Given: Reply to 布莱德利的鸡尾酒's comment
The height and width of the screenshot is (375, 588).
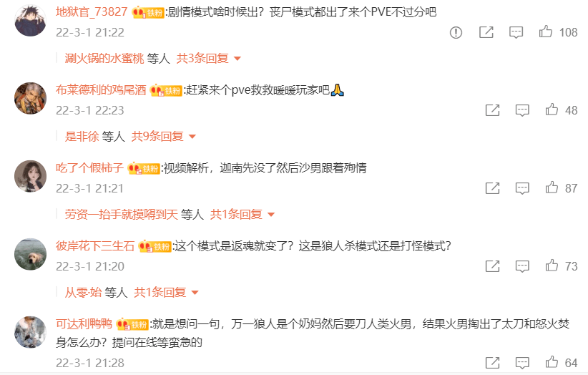Looking at the screenshot, I should 522,111.
